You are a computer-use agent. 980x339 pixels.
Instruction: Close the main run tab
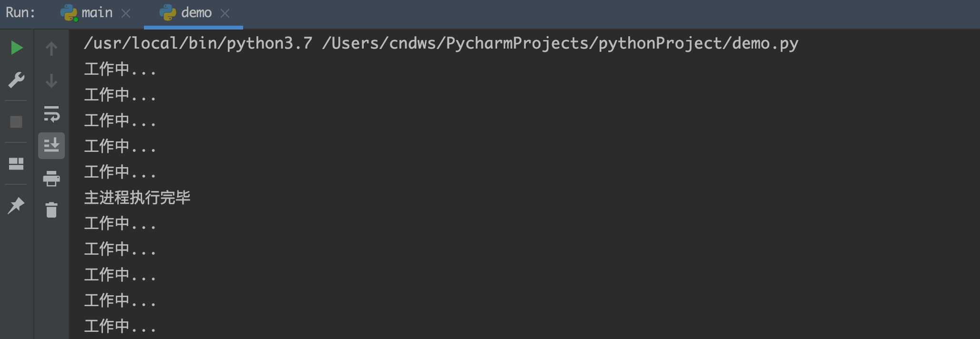click(x=126, y=13)
